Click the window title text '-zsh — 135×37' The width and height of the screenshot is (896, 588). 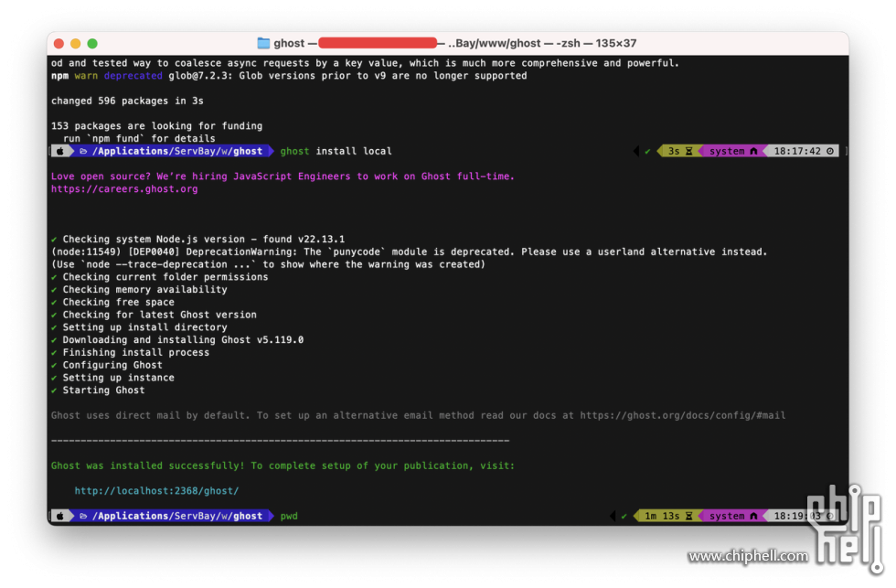pos(596,43)
